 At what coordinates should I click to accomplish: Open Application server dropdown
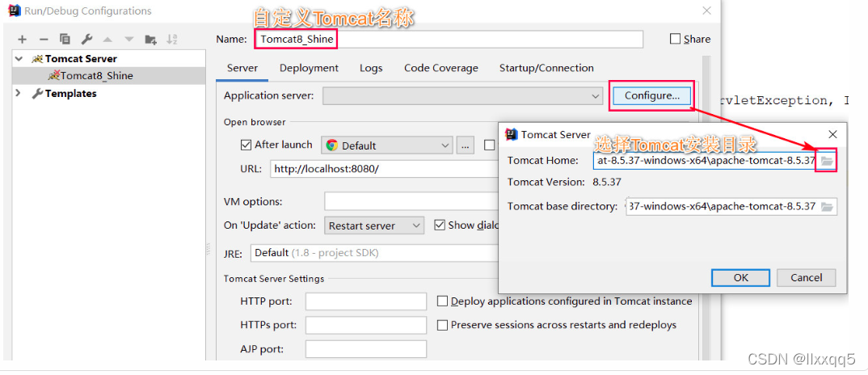click(x=463, y=96)
